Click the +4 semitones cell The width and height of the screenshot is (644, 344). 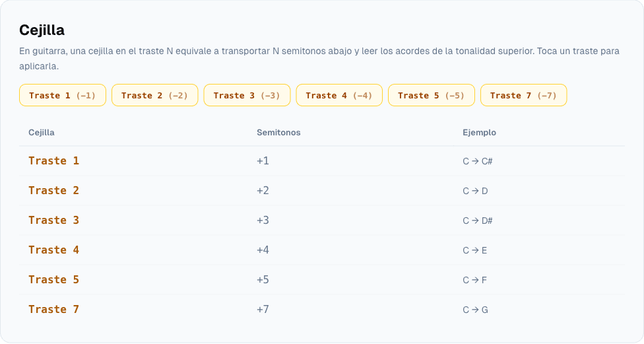pos(263,250)
